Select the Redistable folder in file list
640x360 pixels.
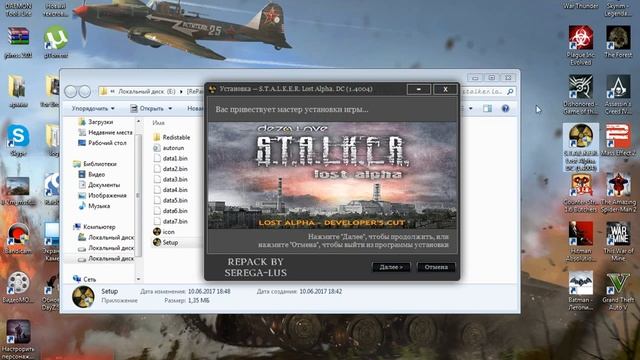click(171, 137)
